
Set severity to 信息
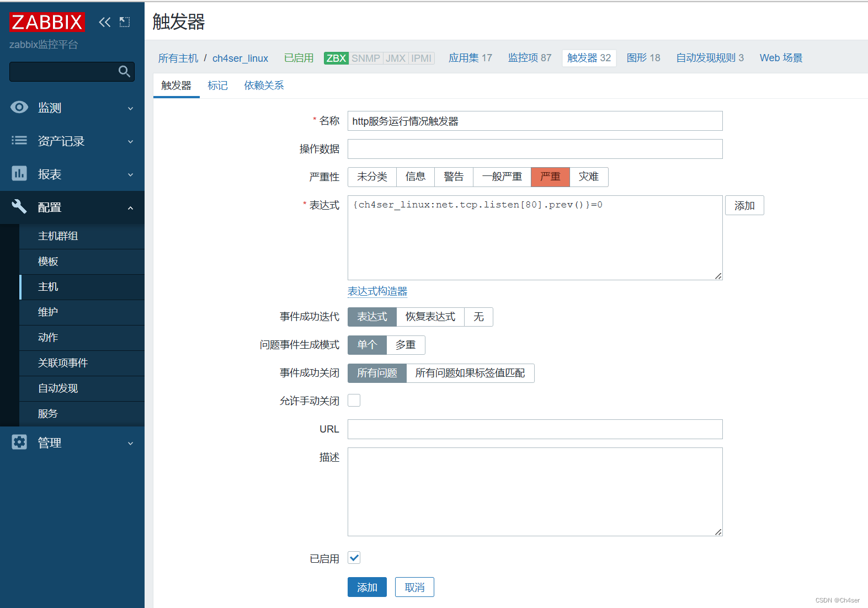tap(416, 177)
